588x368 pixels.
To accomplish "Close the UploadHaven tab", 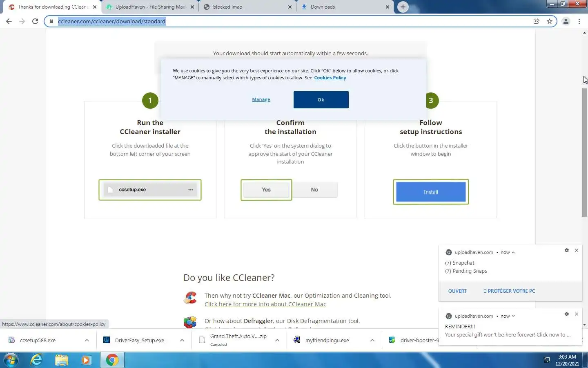I will 192,7.
